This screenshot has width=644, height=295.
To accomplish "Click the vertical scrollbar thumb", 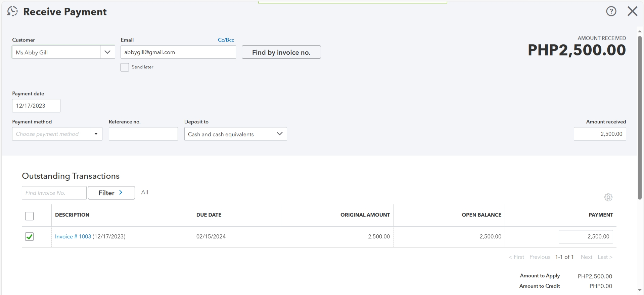I will click(639, 117).
